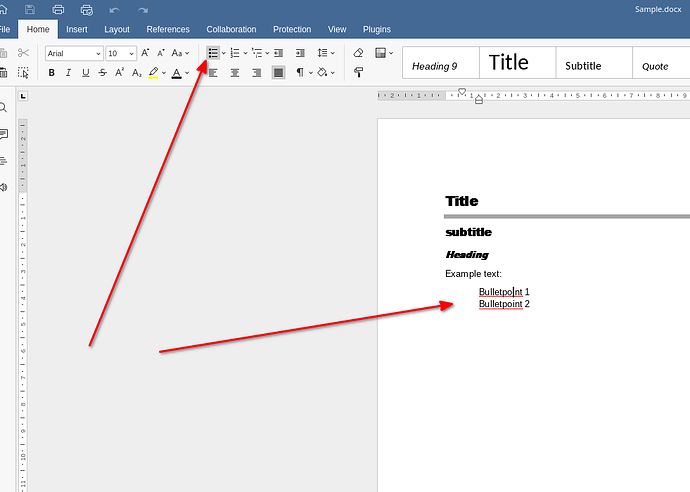Toggle underline formatting
The height and width of the screenshot is (492, 690).
click(85, 73)
